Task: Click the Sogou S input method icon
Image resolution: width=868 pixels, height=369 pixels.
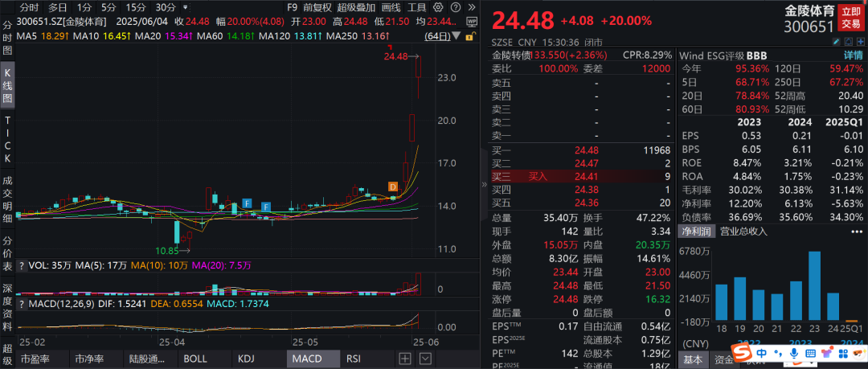Action: pyautogui.click(x=740, y=352)
